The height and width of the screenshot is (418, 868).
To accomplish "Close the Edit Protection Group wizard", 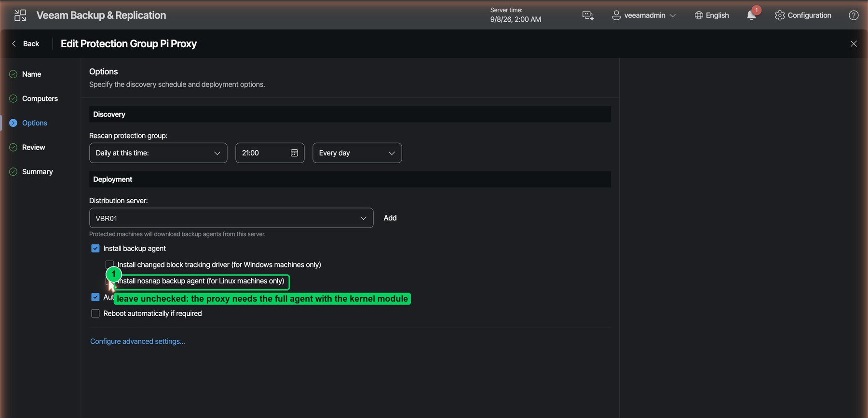I will click(854, 44).
